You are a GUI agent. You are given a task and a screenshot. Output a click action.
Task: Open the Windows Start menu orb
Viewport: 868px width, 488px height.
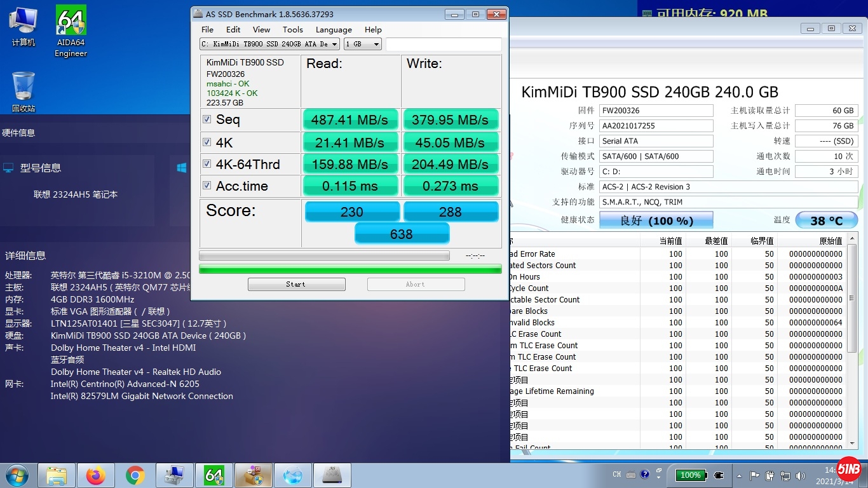click(x=17, y=475)
